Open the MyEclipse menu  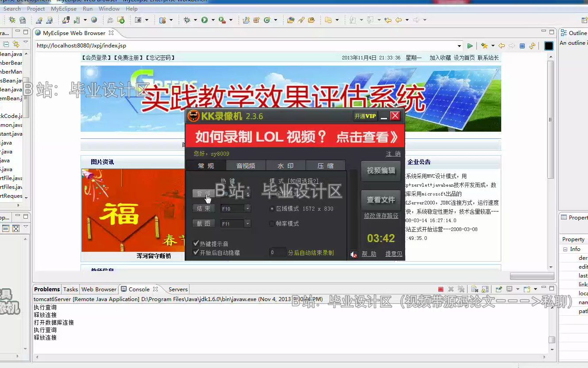[63, 8]
